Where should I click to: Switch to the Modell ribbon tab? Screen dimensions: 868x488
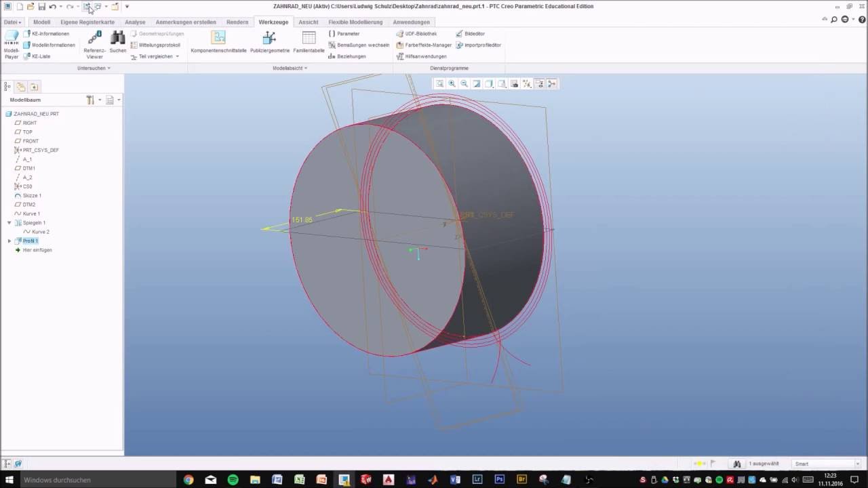[x=42, y=22]
